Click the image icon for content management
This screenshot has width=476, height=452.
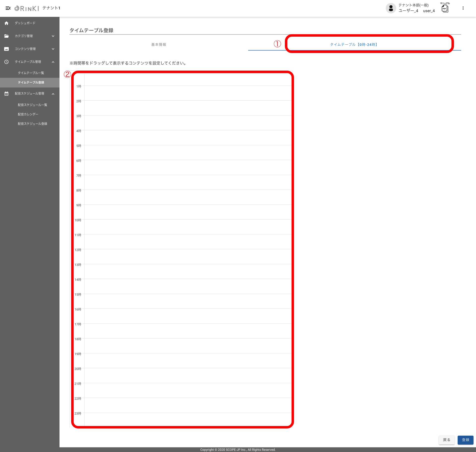(x=6, y=49)
